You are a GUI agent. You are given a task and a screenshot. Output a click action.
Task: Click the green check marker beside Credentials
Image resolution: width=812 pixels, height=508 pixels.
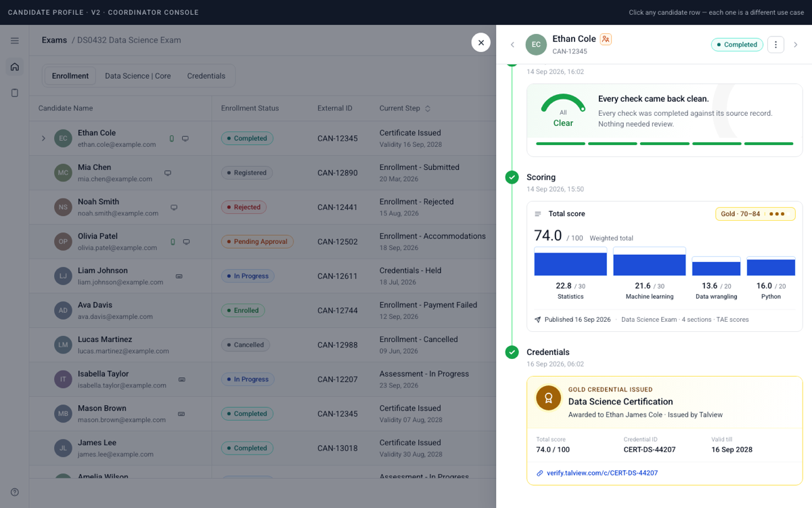[x=512, y=352]
